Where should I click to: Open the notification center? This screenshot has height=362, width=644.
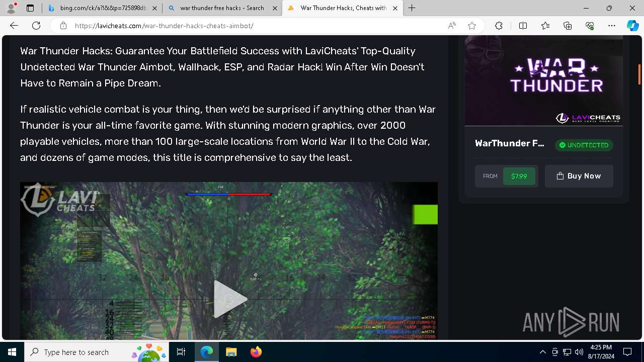(627, 352)
